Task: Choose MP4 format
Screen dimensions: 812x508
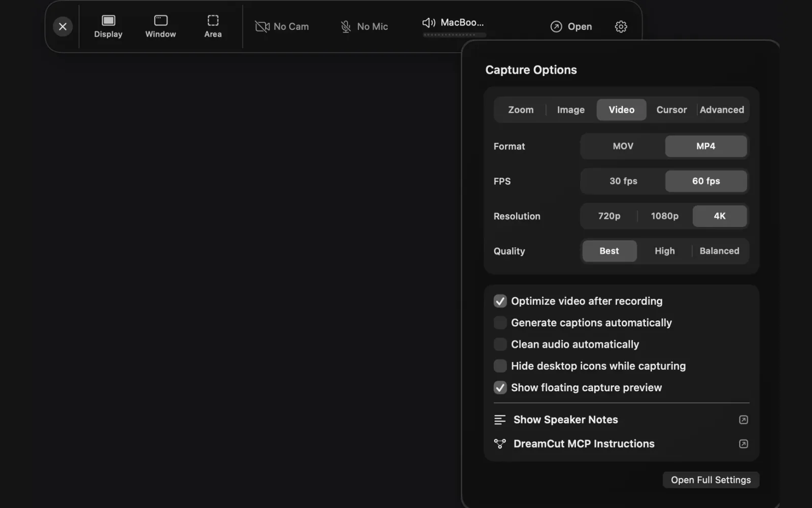Action: (706, 146)
